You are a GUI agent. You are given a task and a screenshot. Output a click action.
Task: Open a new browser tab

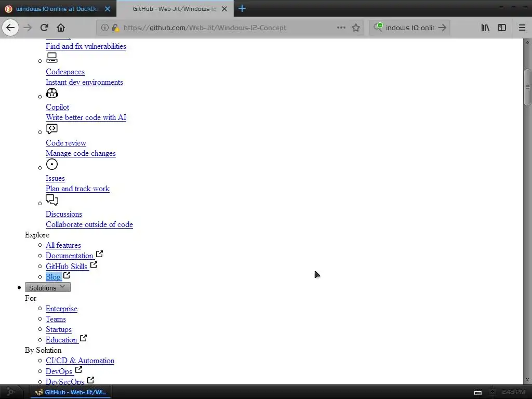242,8
